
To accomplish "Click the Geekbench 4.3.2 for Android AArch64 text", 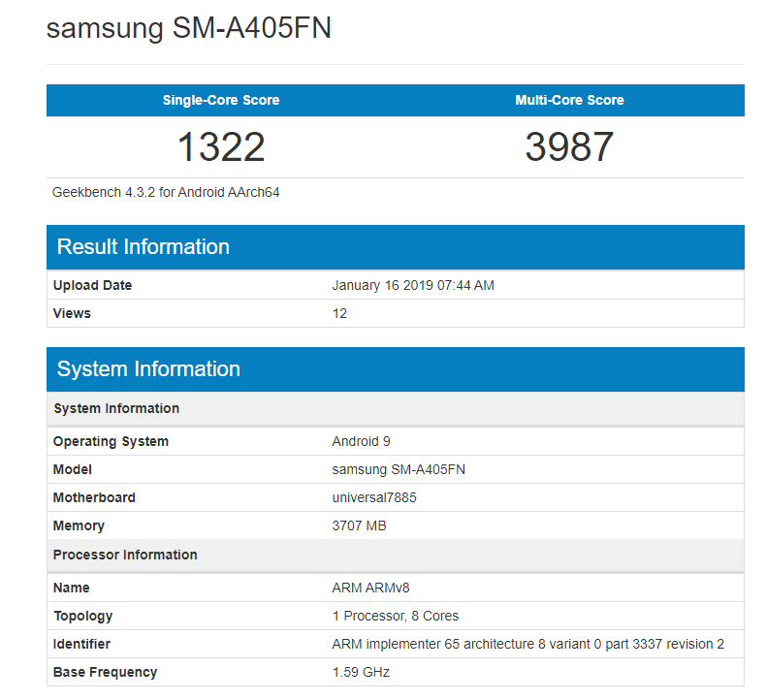I will [166, 192].
